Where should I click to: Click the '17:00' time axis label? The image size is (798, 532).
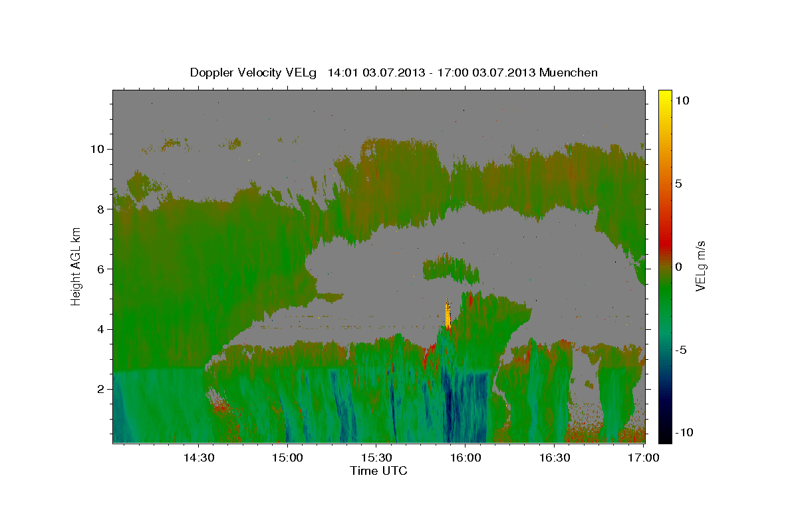pyautogui.click(x=644, y=458)
